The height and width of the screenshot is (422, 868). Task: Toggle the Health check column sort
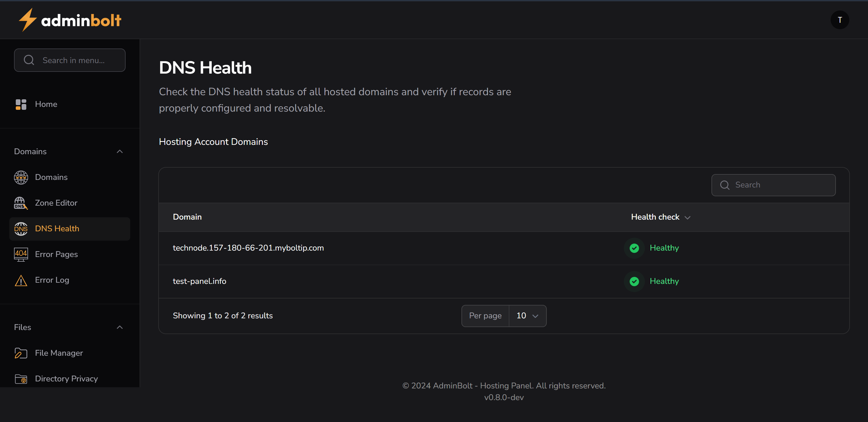tap(660, 217)
